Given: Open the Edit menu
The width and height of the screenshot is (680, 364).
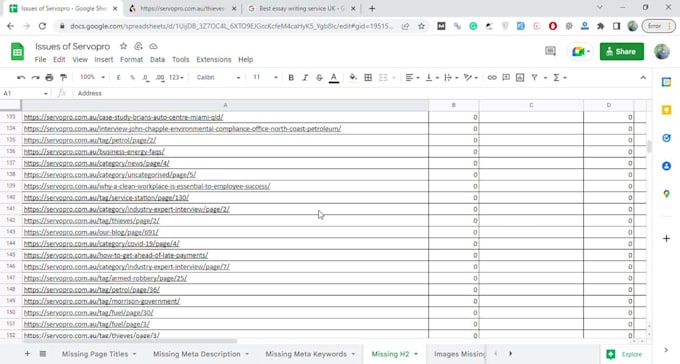Looking at the screenshot, I should [59, 59].
